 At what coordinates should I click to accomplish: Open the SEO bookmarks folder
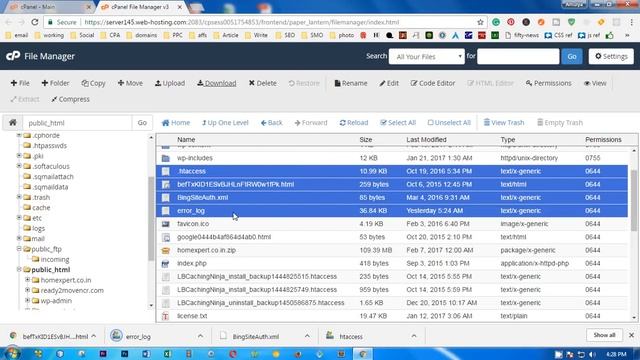click(285, 36)
